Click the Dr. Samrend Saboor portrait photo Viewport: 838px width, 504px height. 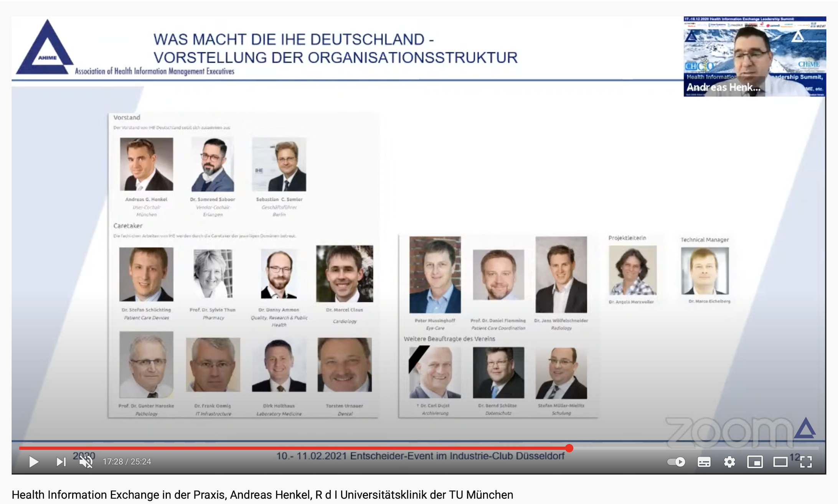213,164
